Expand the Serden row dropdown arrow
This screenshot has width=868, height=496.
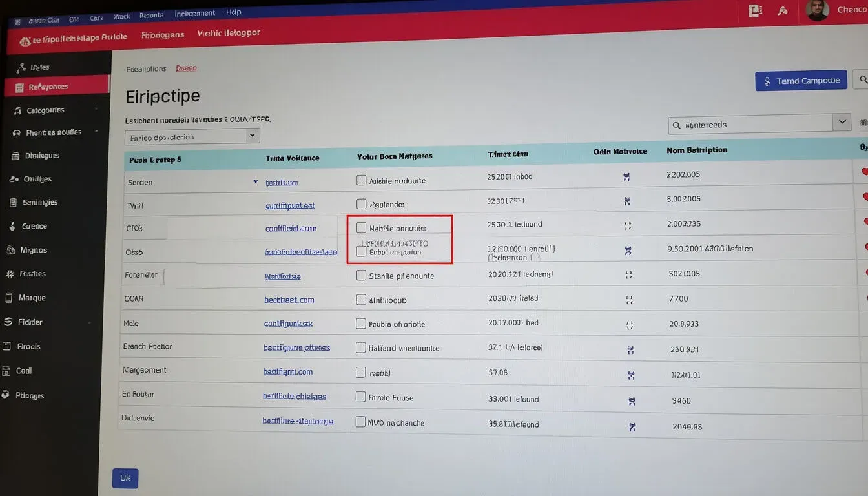(256, 182)
